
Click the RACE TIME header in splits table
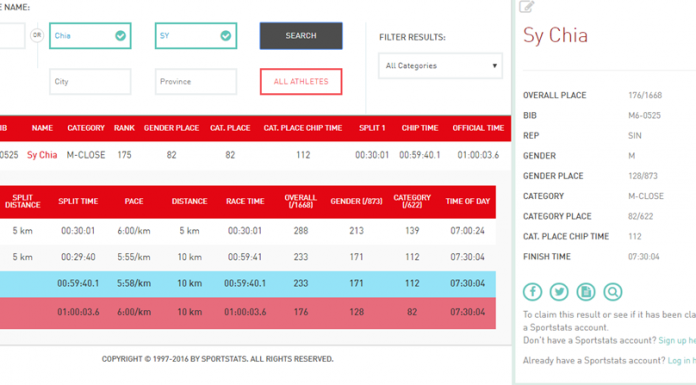[245, 201]
